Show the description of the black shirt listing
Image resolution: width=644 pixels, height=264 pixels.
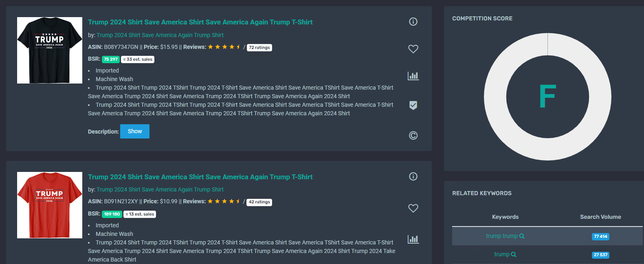click(x=135, y=131)
